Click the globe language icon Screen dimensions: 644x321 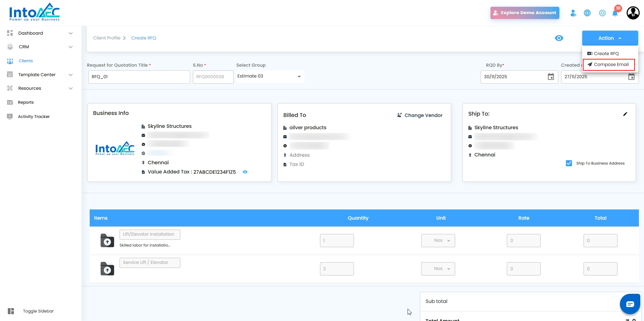click(587, 13)
